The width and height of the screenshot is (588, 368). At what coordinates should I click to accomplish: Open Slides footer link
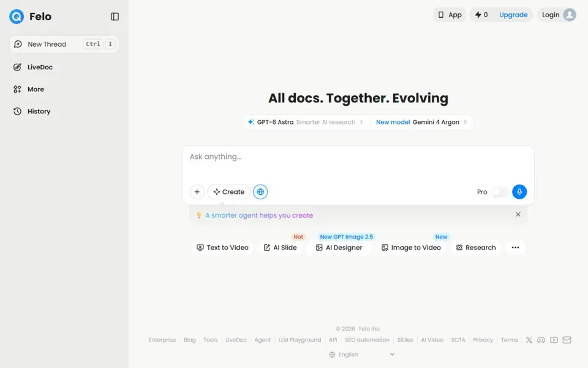click(405, 340)
